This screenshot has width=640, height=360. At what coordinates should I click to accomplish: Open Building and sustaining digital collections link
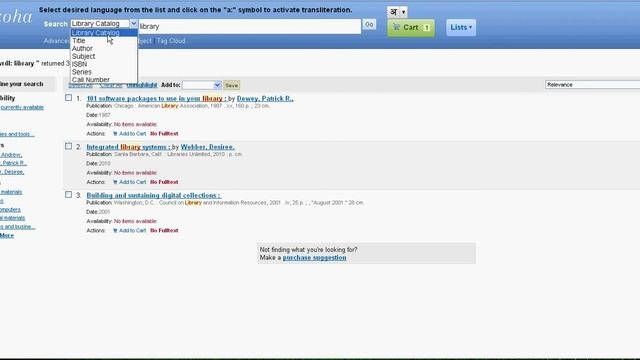[153, 196]
